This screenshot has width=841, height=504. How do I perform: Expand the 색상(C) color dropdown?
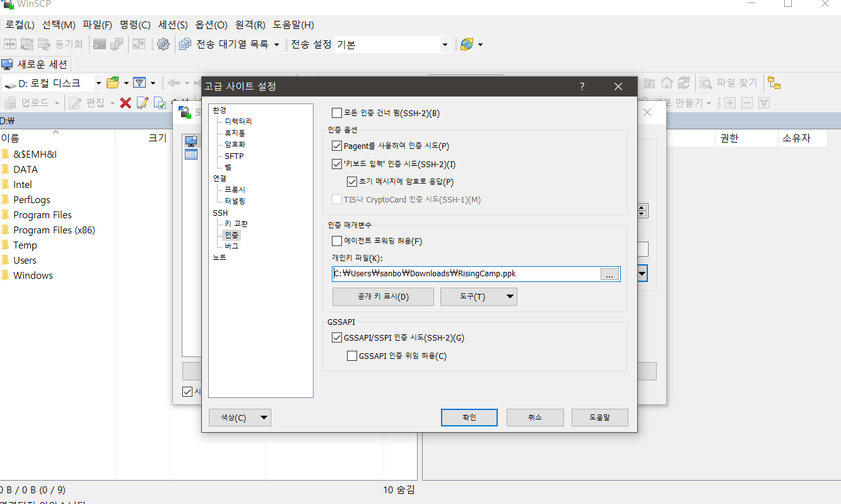click(x=240, y=418)
